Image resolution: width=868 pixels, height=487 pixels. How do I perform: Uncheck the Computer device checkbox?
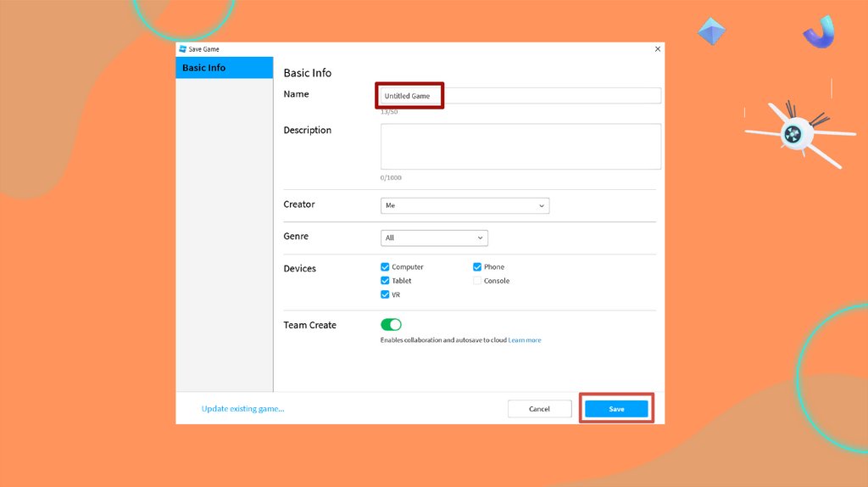[x=385, y=267]
